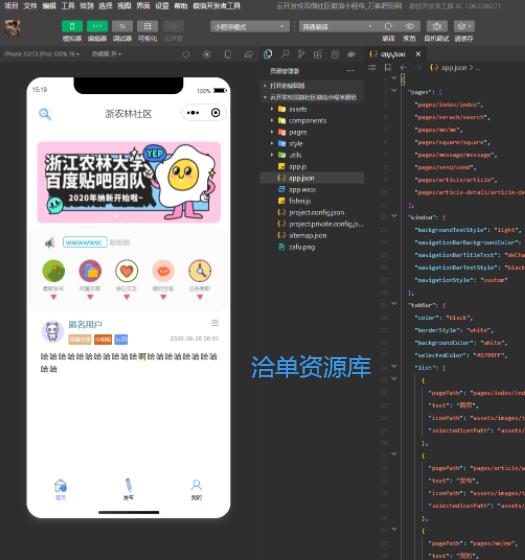The image size is (525, 560).
Task: Open the mini program mode dropdown
Action: tap(250, 27)
